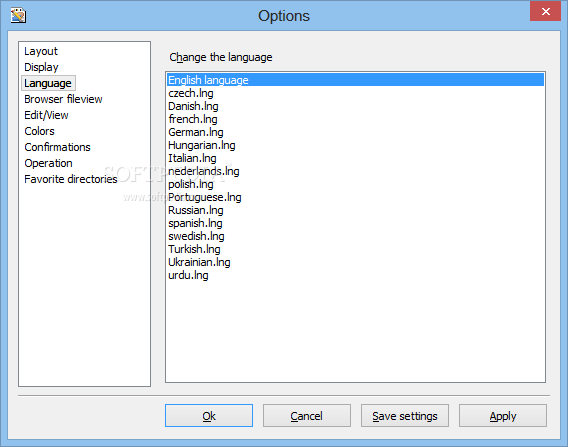The height and width of the screenshot is (447, 568).
Task: Open the Layout options category
Action: coord(41,51)
